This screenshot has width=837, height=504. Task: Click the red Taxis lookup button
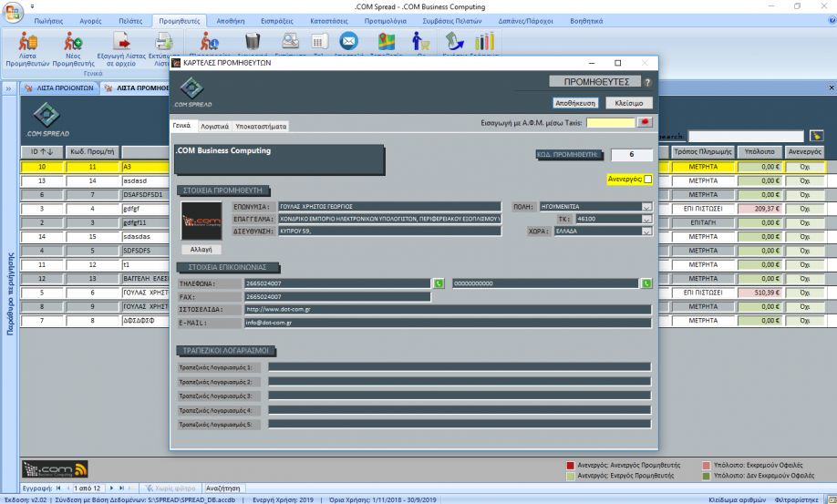[645, 122]
